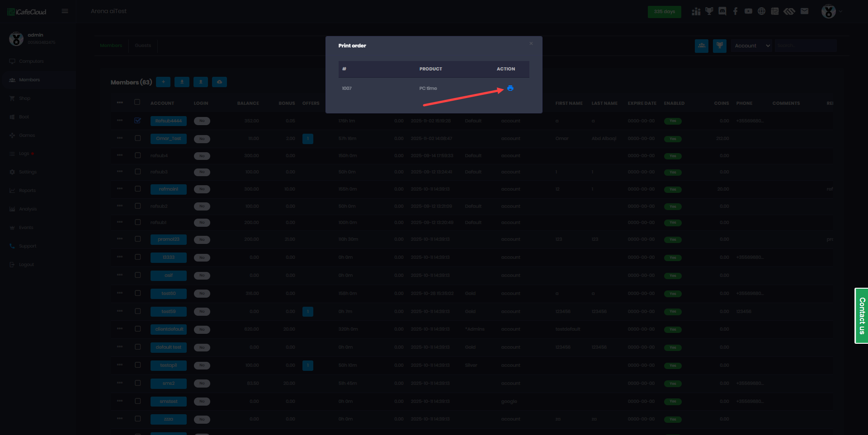The width and height of the screenshot is (868, 435).
Task: Toggle the hamburger sidebar menu icon
Action: tap(65, 11)
